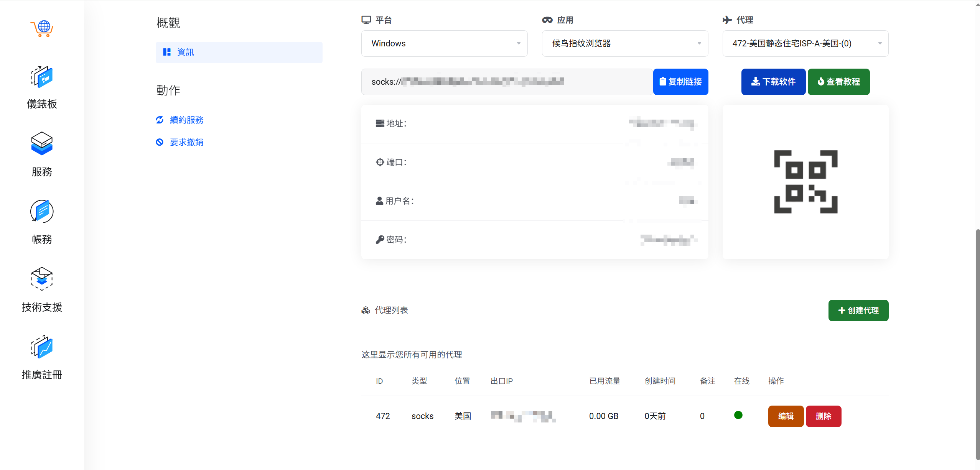Go to 推廣註冊 in sidebar
Image resolution: width=980 pixels, height=470 pixels.
click(42, 375)
